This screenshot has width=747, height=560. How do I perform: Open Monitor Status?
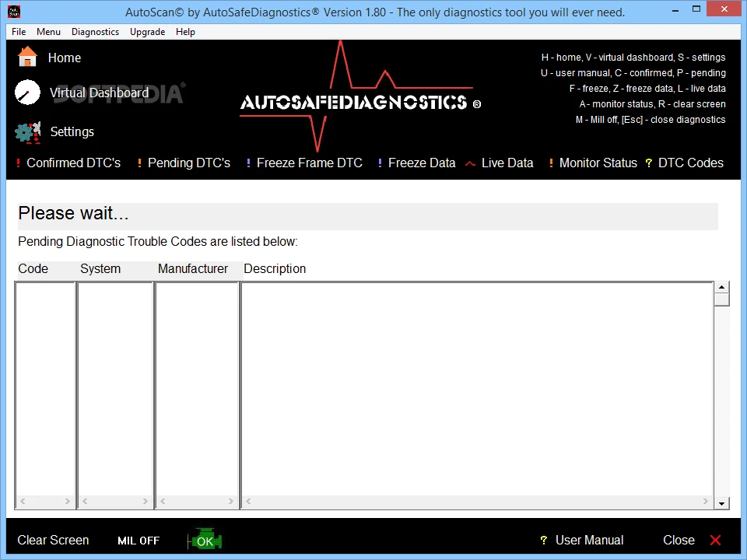point(598,163)
